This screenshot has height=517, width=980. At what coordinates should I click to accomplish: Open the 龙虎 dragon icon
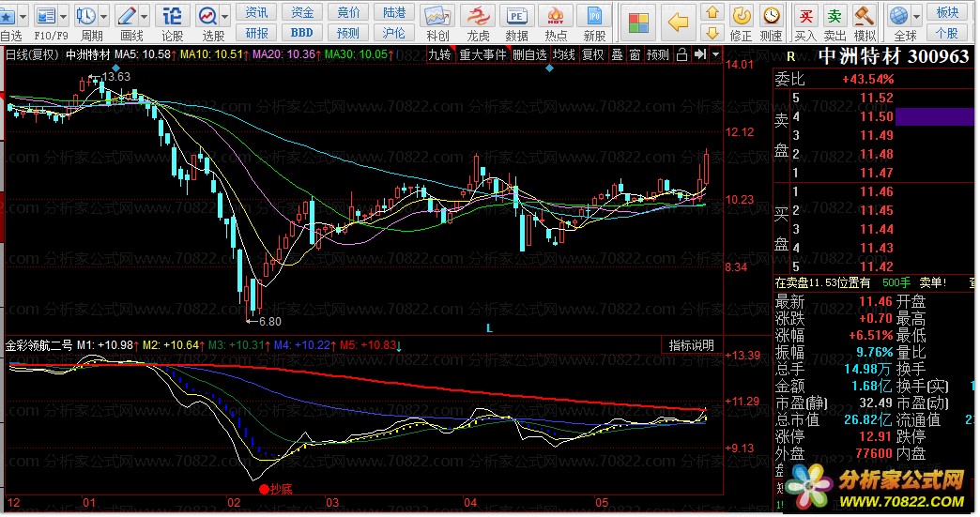tap(478, 16)
